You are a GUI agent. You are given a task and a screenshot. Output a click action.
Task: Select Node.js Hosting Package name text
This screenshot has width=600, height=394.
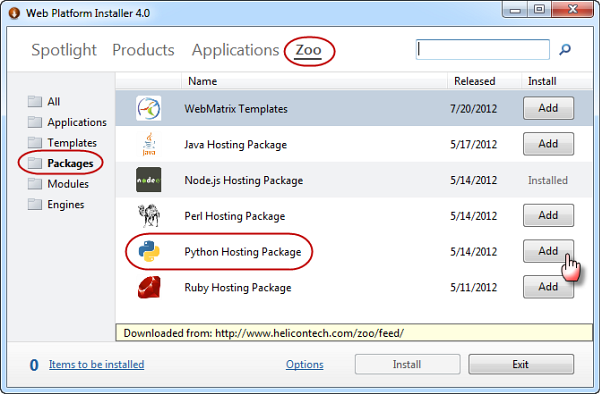243,180
